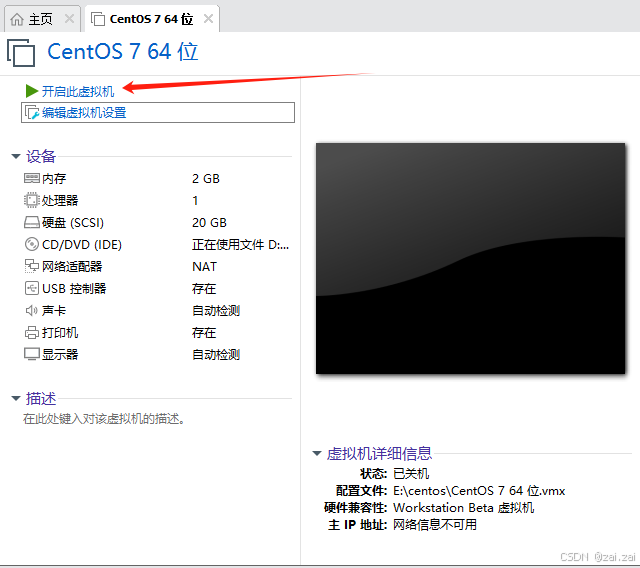Click the network adapter icon next to 网络适配器
The width and height of the screenshot is (640, 568).
tap(32, 266)
